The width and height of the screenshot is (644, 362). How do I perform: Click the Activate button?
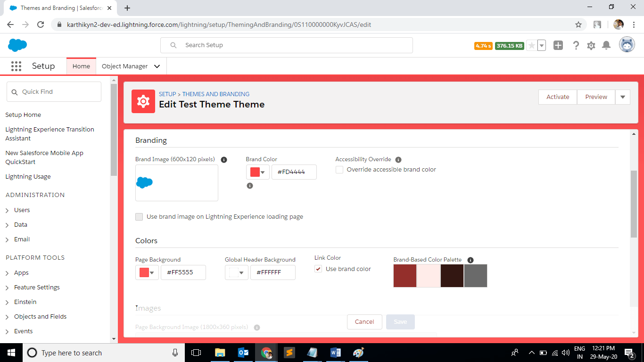(557, 97)
